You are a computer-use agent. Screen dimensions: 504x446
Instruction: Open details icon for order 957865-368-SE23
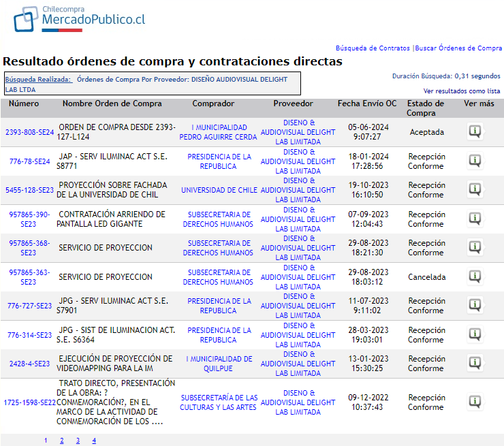pos(475,247)
